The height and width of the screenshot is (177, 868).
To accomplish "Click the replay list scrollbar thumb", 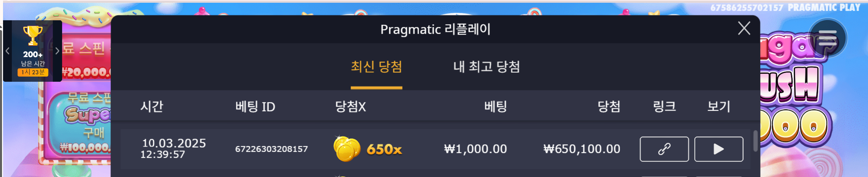I will (x=755, y=141).
